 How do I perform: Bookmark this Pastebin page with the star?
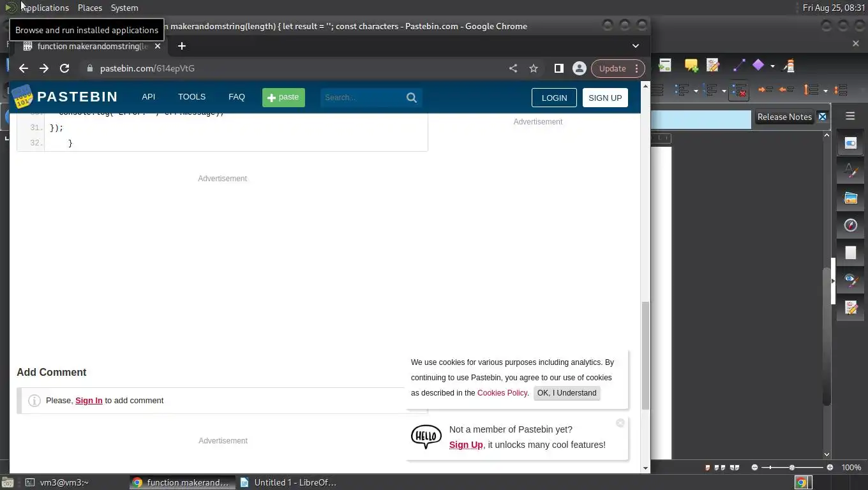coord(534,68)
